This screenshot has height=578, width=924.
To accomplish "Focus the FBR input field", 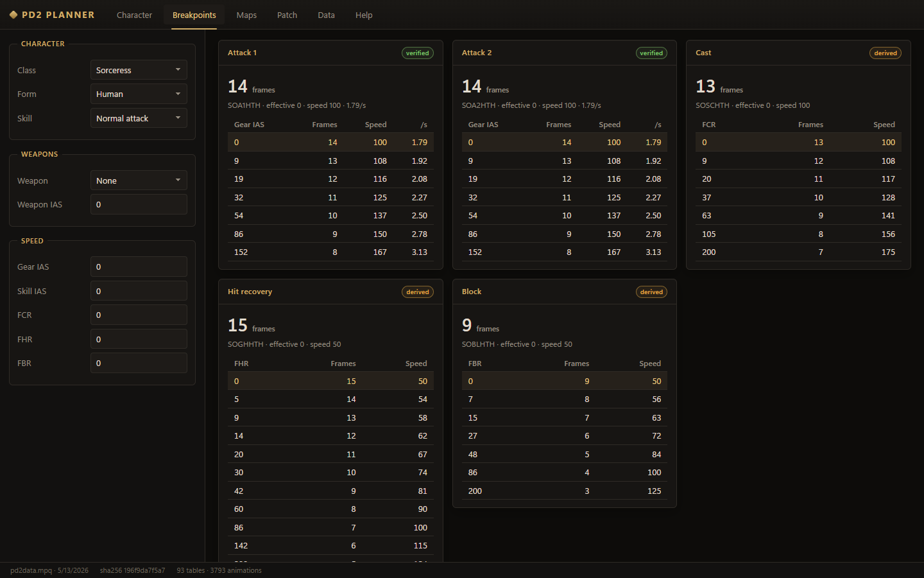I will pyautogui.click(x=139, y=363).
